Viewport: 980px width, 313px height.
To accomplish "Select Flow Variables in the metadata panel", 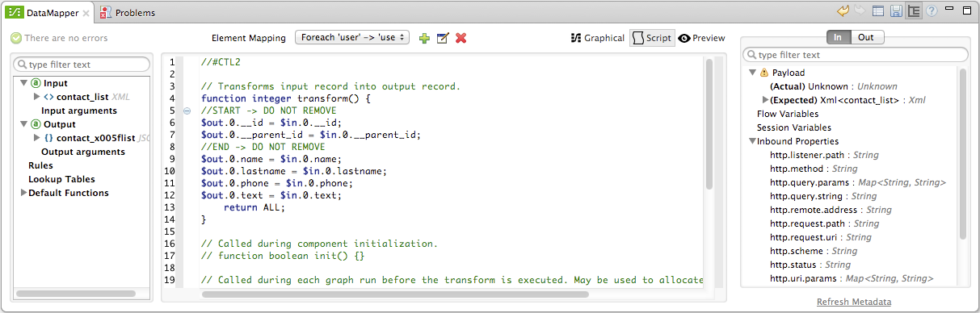I will click(x=788, y=114).
